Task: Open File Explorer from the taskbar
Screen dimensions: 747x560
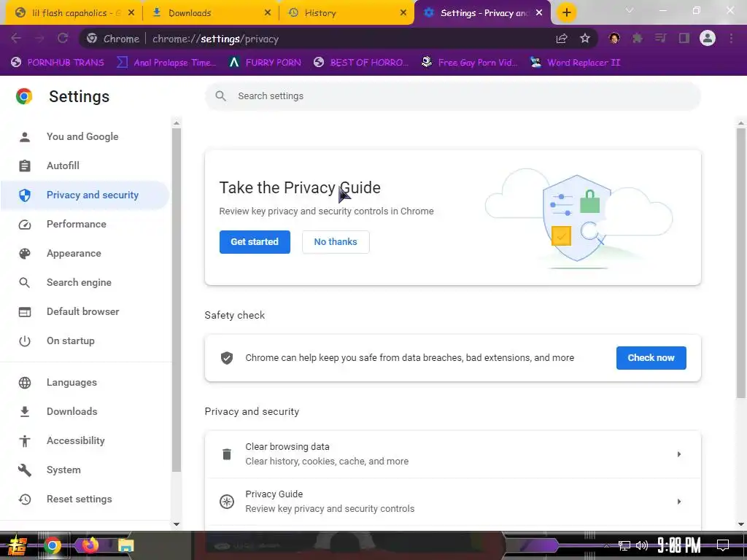Action: point(125,545)
